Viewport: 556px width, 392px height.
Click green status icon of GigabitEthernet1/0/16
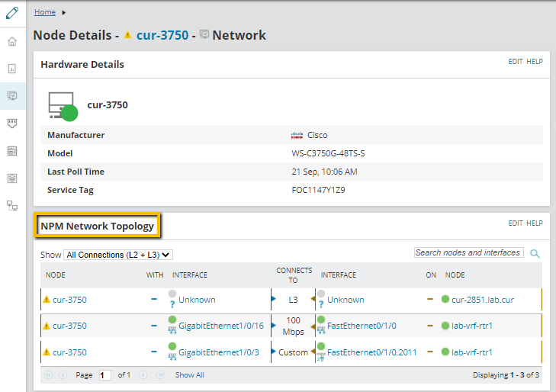(172, 320)
